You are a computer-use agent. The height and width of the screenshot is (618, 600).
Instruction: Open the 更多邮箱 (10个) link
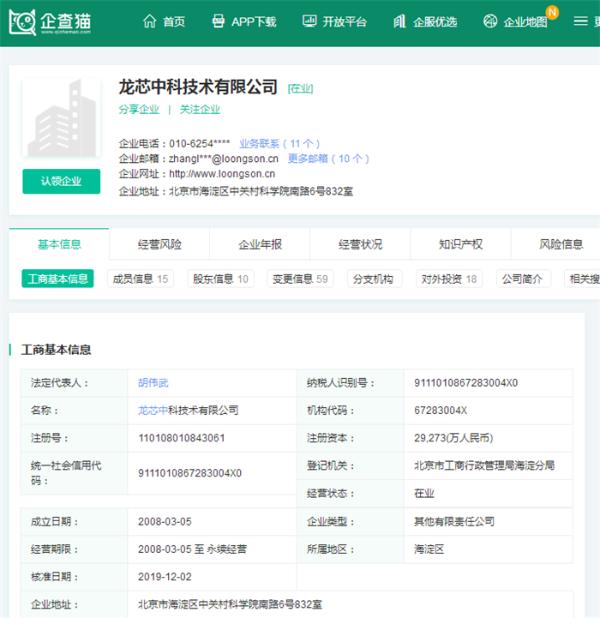coord(328,158)
